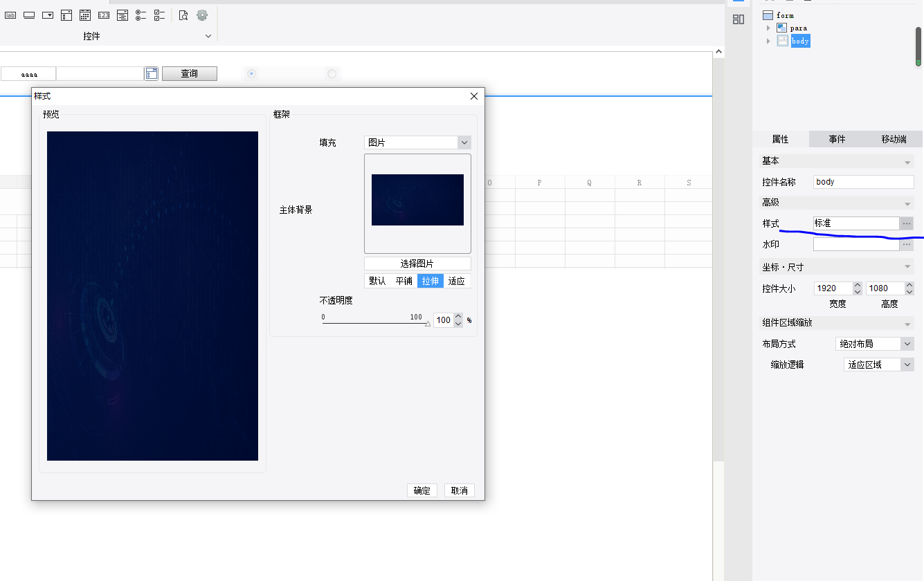Switch to the 移动端 mobile tab

894,139
